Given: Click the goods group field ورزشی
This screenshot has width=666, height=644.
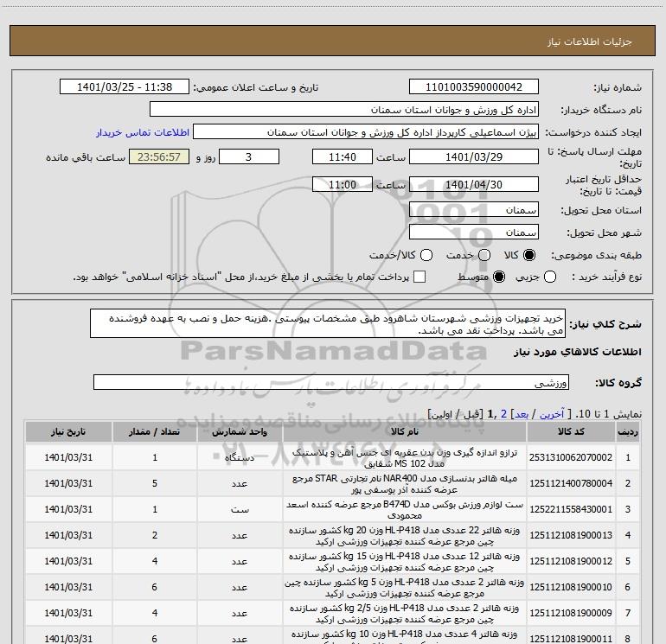Looking at the screenshot, I should coord(331,382).
